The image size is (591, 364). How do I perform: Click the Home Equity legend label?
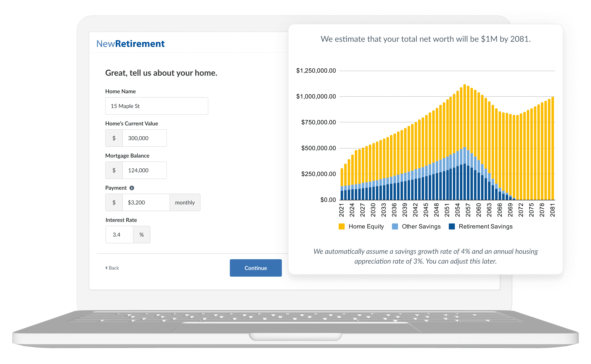pyautogui.click(x=366, y=227)
